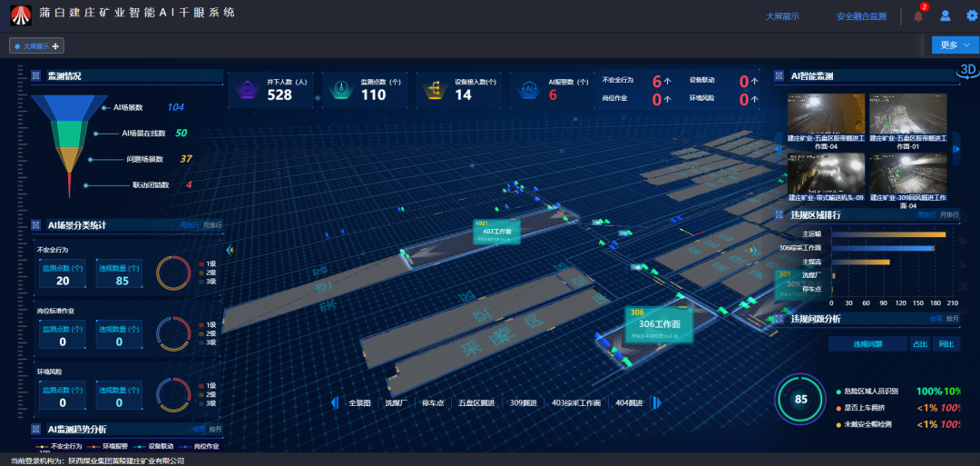This screenshot has width=980, height=466.
Task: Switch AI场景分类统计 to 月排行
Action: (x=212, y=224)
